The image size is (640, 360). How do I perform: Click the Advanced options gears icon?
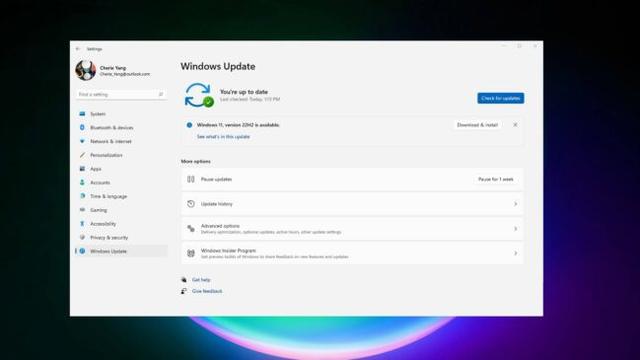pyautogui.click(x=191, y=229)
